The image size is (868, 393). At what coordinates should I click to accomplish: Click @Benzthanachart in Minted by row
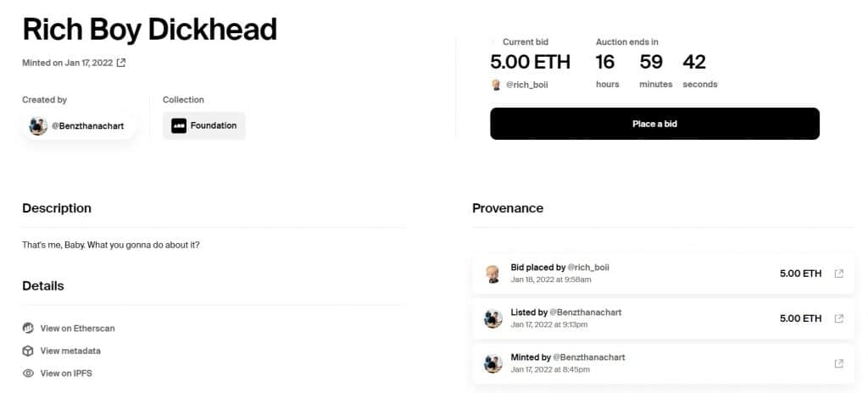pos(589,357)
